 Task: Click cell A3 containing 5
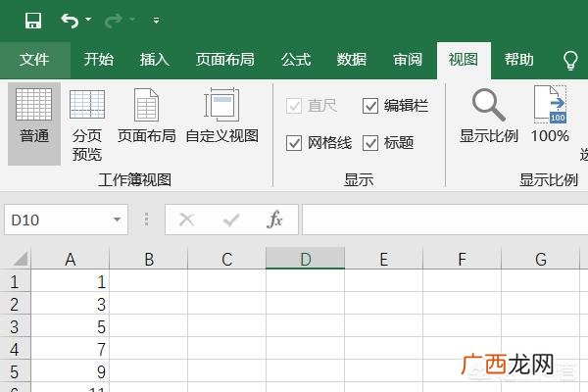point(71,326)
